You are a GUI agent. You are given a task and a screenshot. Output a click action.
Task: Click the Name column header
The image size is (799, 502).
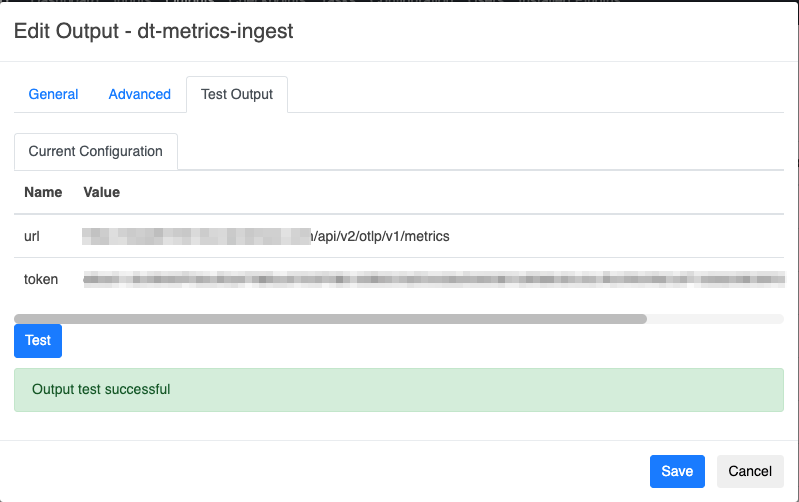[x=43, y=192]
